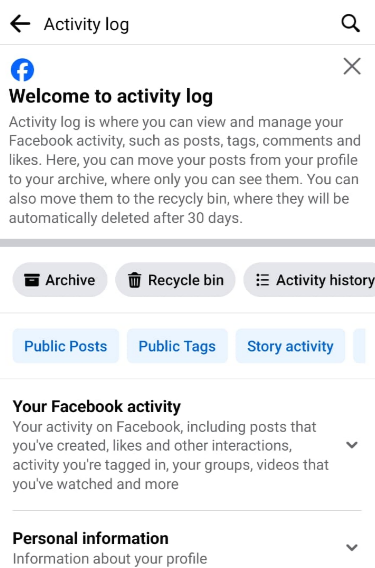
Task: Open the Your Facebook activity heading
Action: 97,406
